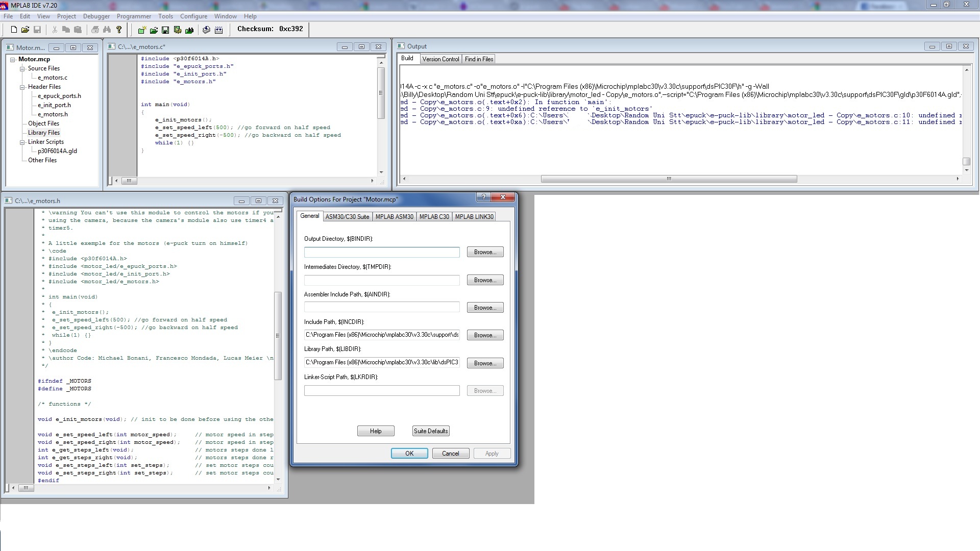Click the Output window title icon
This screenshot has width=980, height=551.
click(401, 46)
